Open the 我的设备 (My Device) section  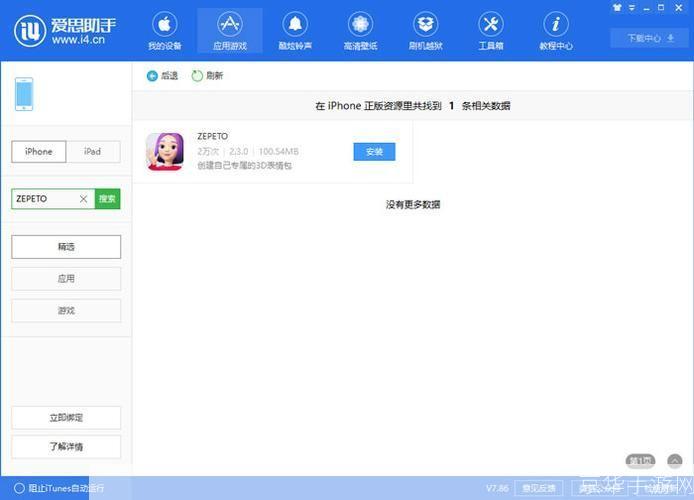coord(165,31)
